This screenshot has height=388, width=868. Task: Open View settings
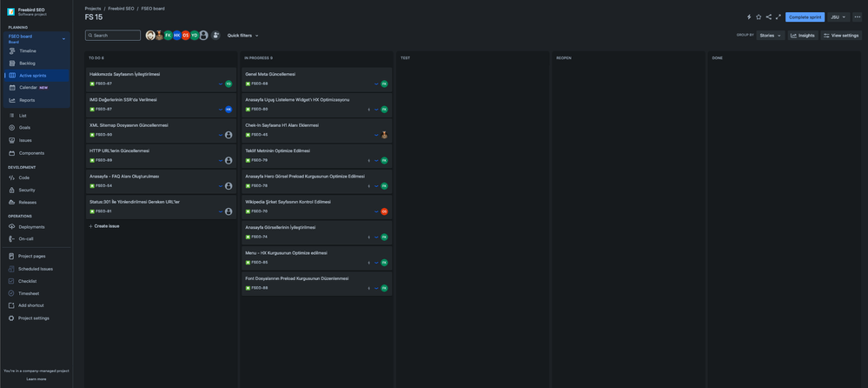pos(841,36)
